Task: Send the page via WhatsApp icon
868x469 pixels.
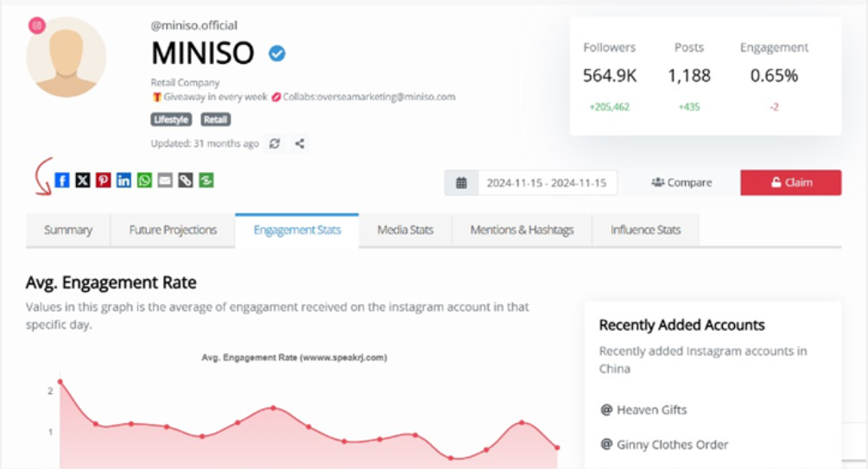Action: (x=144, y=181)
